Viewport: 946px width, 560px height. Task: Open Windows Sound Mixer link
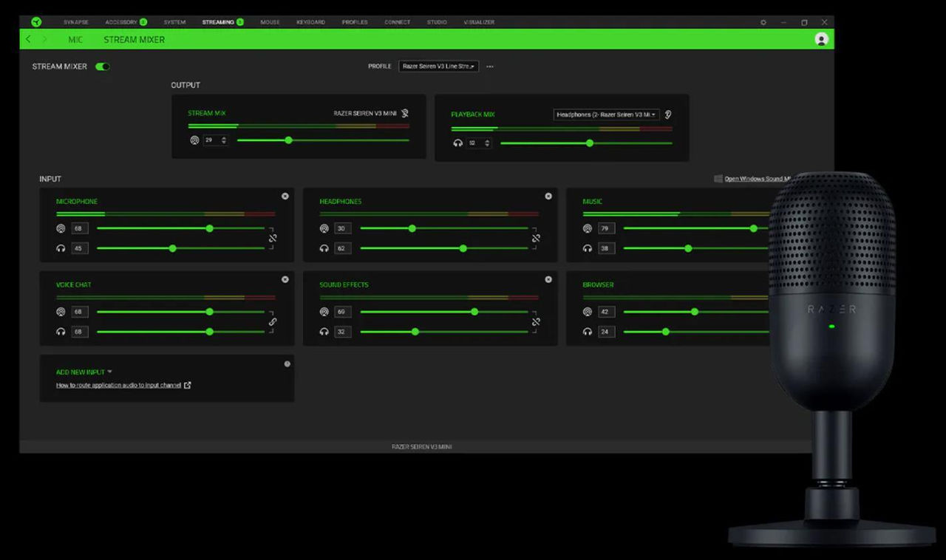coord(758,179)
